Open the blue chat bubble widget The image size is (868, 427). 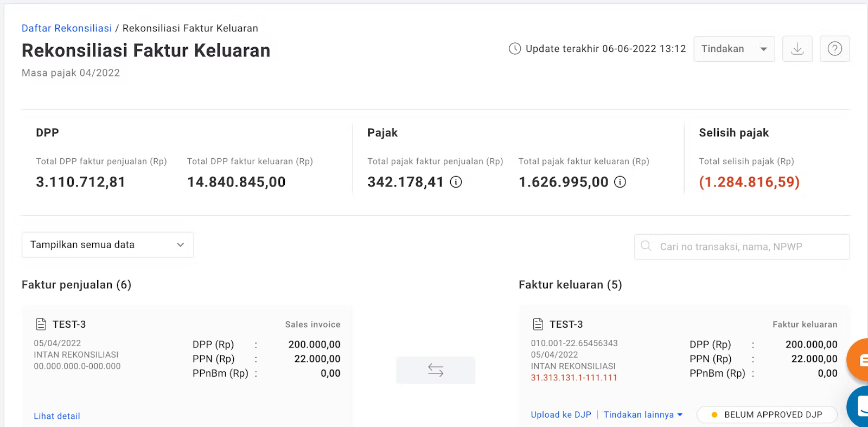[x=860, y=406]
